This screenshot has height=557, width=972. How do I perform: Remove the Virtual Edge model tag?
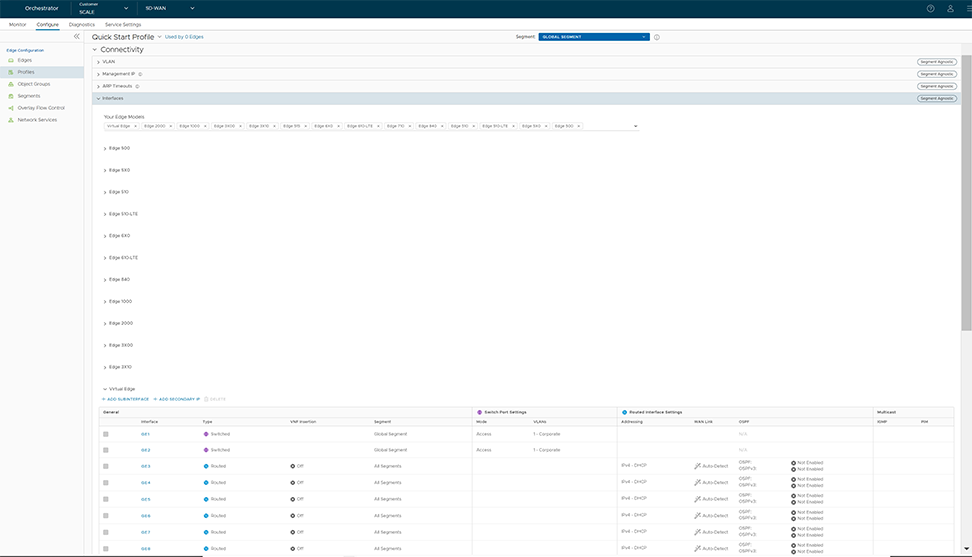(x=135, y=126)
